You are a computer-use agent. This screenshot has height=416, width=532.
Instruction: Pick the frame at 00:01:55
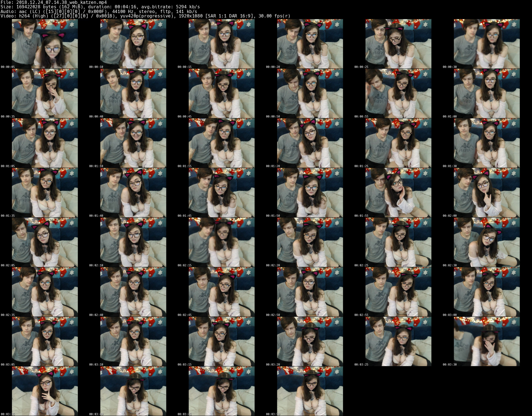(x=398, y=193)
